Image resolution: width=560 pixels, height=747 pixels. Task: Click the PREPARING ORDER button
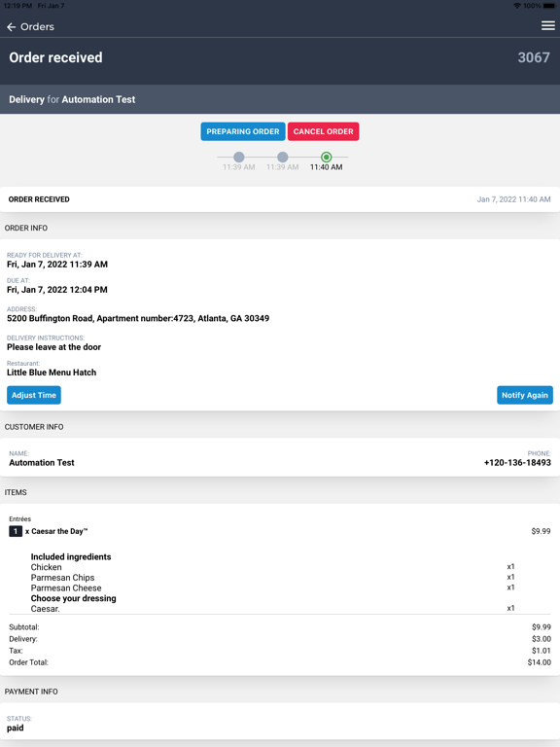point(243,131)
